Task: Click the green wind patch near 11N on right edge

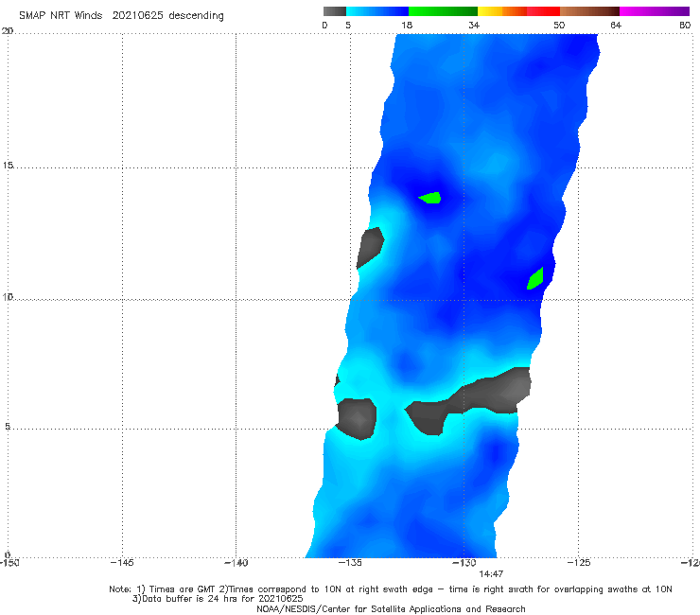Action: [x=534, y=279]
